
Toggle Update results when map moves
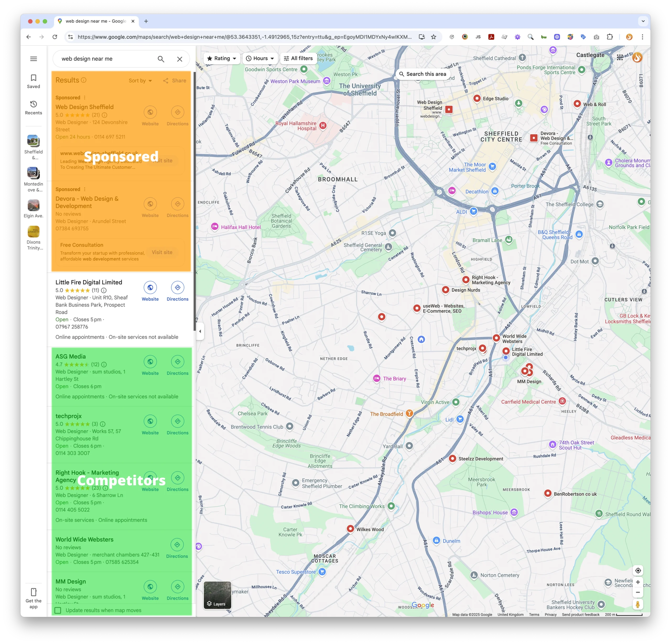pyautogui.click(x=58, y=610)
